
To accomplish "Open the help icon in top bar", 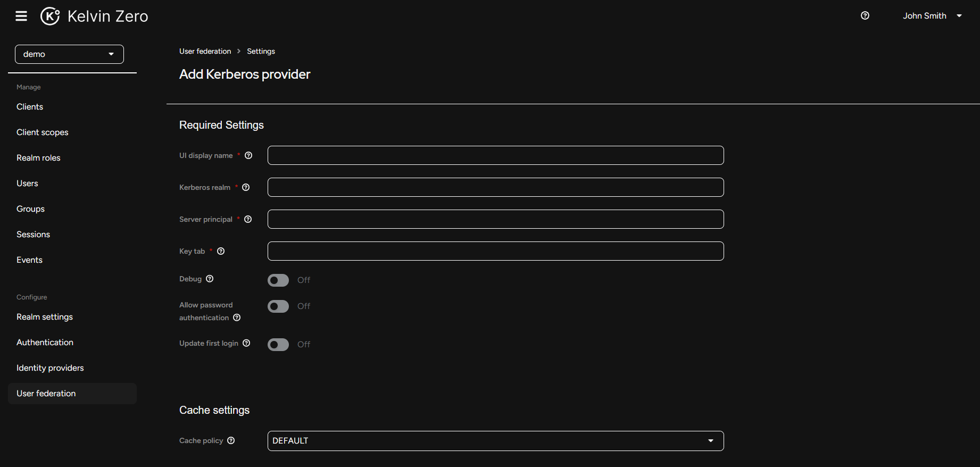I will point(865,16).
